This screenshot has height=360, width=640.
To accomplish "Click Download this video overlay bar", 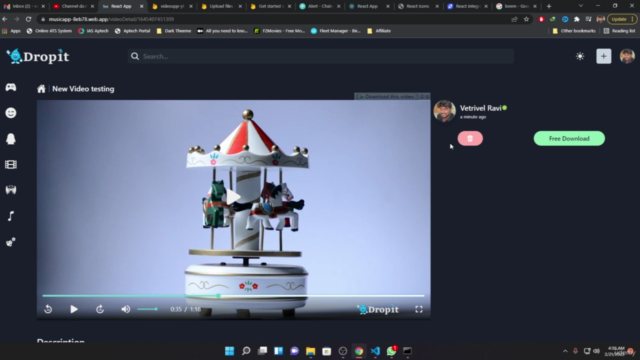I will pyautogui.click(x=392, y=96).
